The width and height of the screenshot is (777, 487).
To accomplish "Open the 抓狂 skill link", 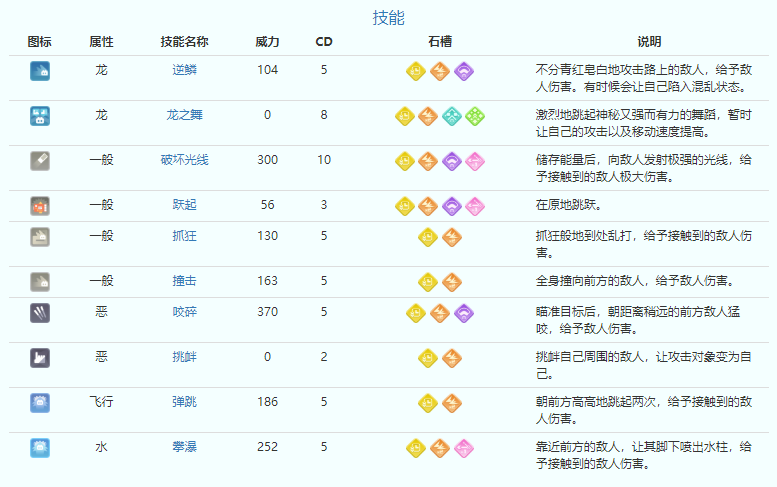I will pos(184,236).
